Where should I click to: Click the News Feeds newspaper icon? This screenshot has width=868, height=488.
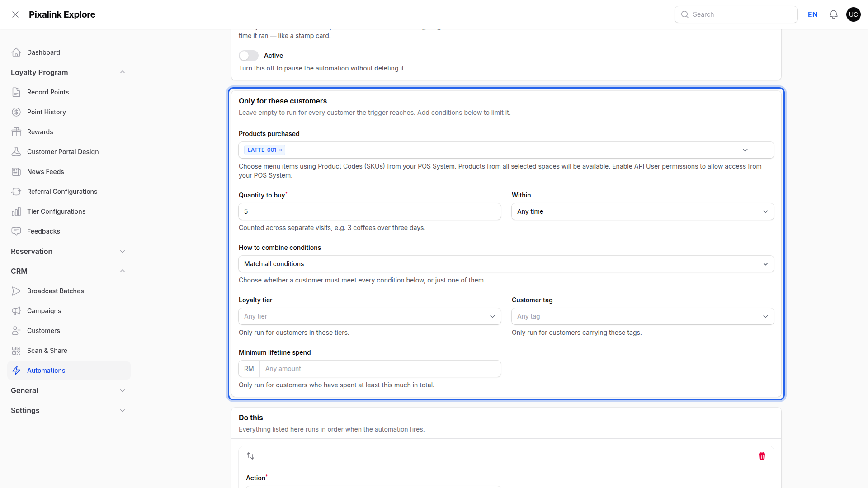click(16, 172)
